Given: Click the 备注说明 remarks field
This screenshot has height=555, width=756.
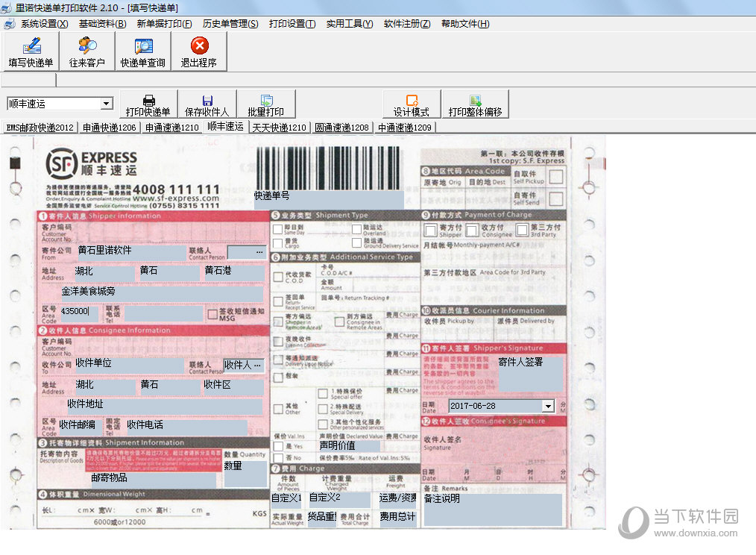Looking at the screenshot, I should pos(493,509).
